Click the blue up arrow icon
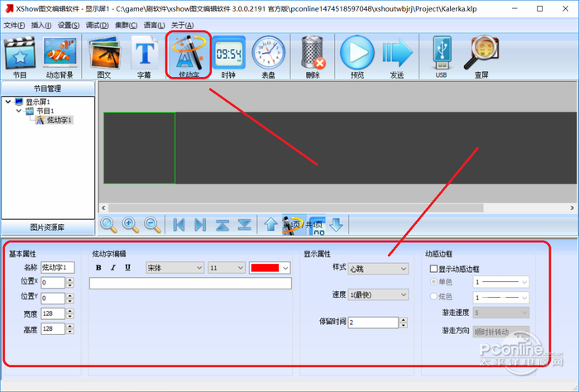This screenshot has height=392, width=579. click(270, 224)
